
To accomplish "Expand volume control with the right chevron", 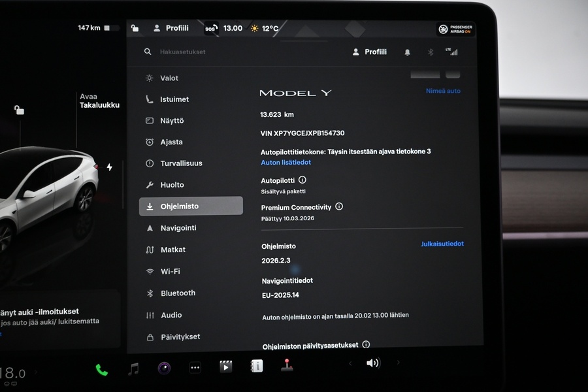I will pos(397,363).
